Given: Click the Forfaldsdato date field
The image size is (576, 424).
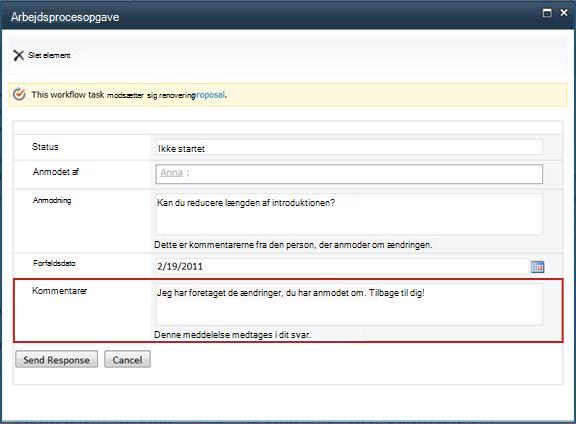Looking at the screenshot, I should [x=342, y=266].
